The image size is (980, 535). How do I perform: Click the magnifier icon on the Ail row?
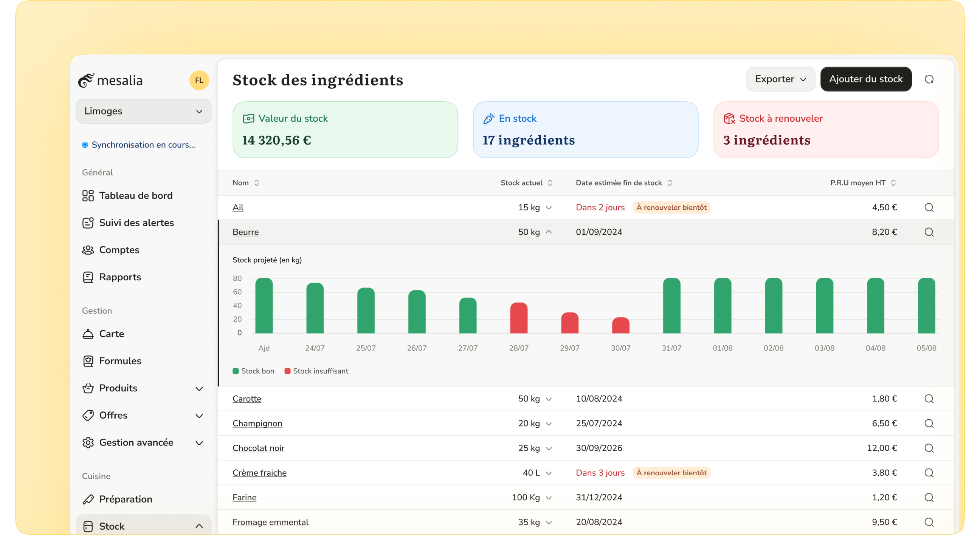929,207
